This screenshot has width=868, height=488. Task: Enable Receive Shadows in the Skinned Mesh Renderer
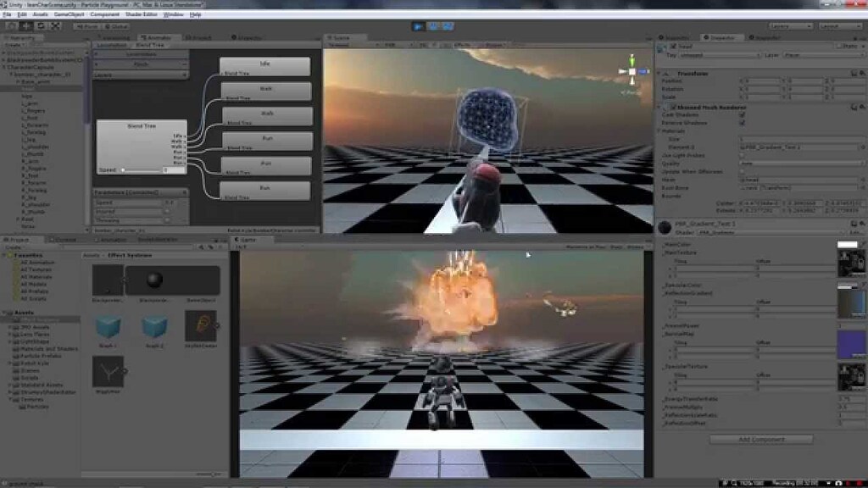[743, 123]
